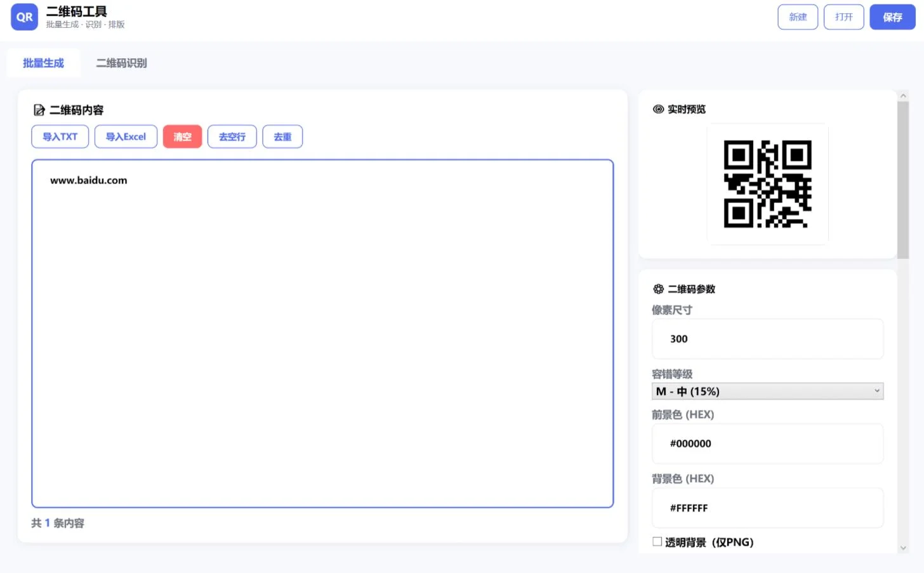Click the 共 1 条内容 count text
Viewport: 924px width, 573px height.
click(58, 523)
